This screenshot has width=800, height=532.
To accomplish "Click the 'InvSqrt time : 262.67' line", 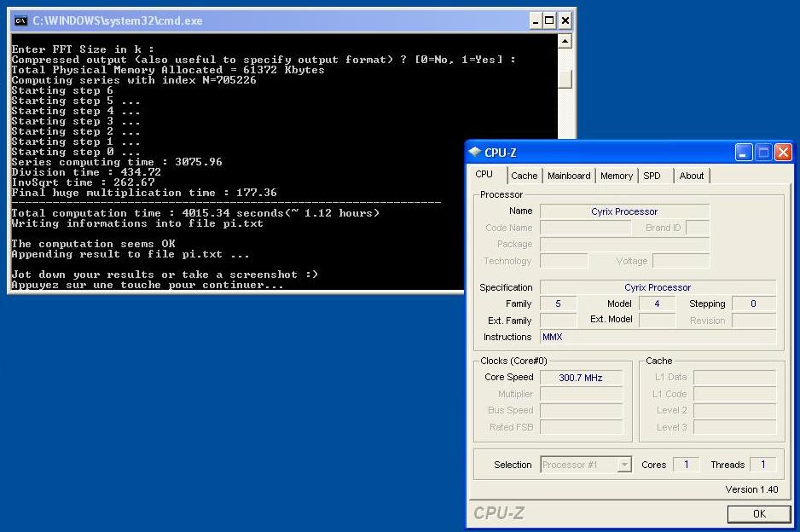I will point(84,182).
